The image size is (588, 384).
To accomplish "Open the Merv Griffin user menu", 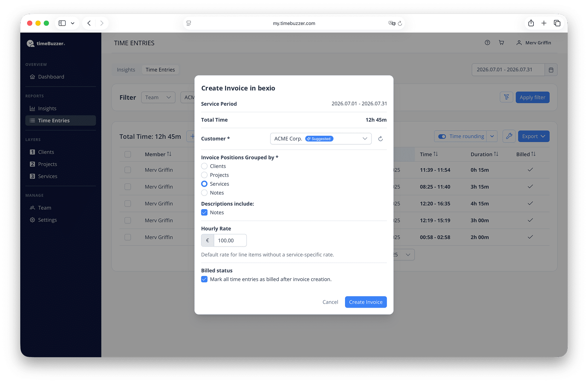I will click(534, 43).
